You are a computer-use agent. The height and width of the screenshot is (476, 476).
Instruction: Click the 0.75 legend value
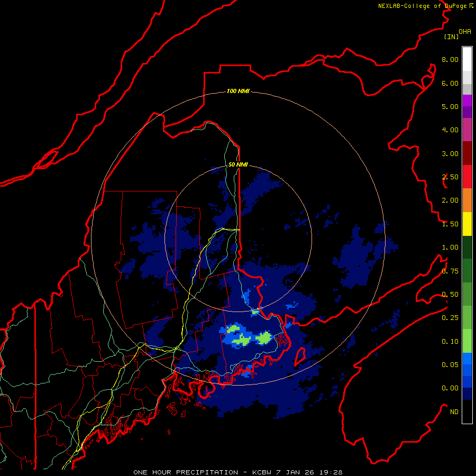pos(450,271)
